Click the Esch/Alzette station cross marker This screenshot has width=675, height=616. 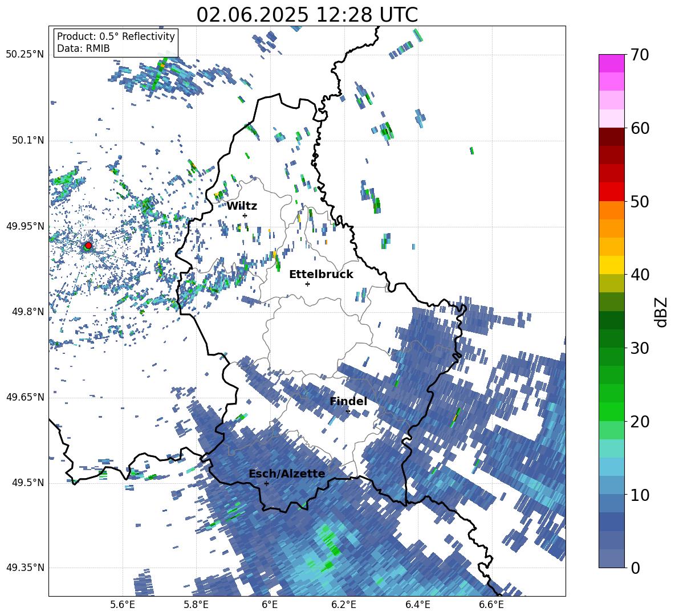[x=266, y=483]
